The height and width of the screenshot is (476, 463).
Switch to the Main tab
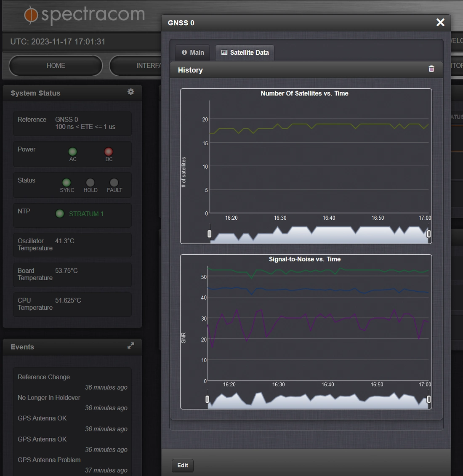(x=193, y=53)
